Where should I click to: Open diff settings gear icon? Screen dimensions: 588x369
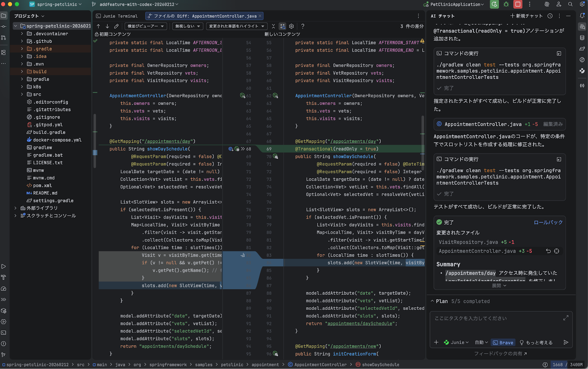tap(291, 26)
